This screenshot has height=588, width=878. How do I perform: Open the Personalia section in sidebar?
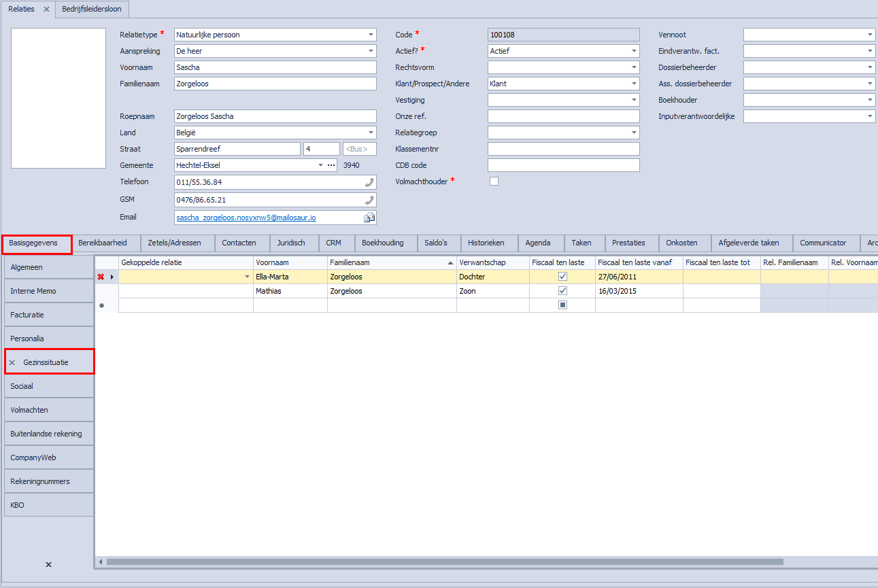[x=48, y=339]
